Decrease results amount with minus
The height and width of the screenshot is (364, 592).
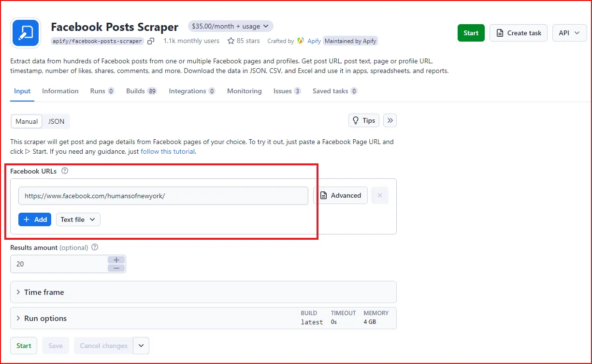(x=116, y=268)
